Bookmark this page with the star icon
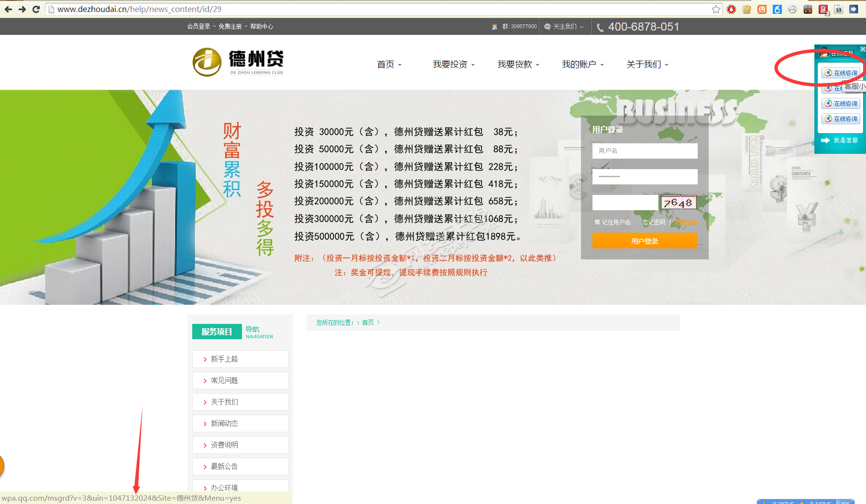 716,9
